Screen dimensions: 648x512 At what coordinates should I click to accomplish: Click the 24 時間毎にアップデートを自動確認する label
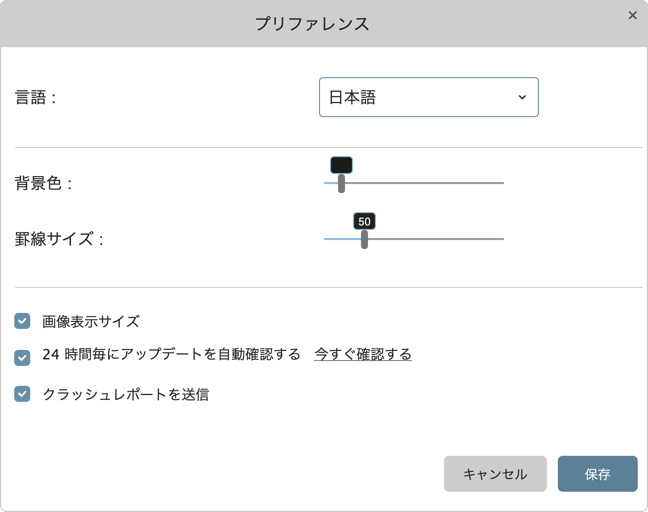point(172,354)
